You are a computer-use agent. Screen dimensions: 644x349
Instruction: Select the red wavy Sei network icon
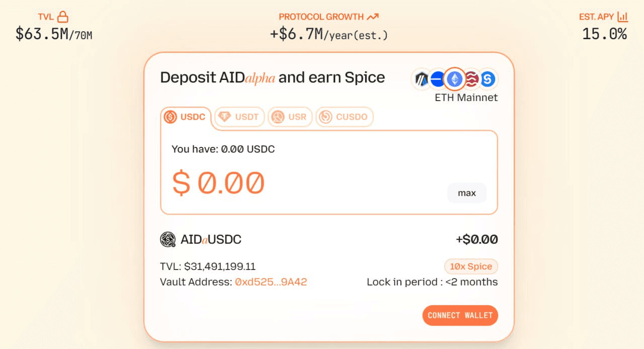(471, 79)
